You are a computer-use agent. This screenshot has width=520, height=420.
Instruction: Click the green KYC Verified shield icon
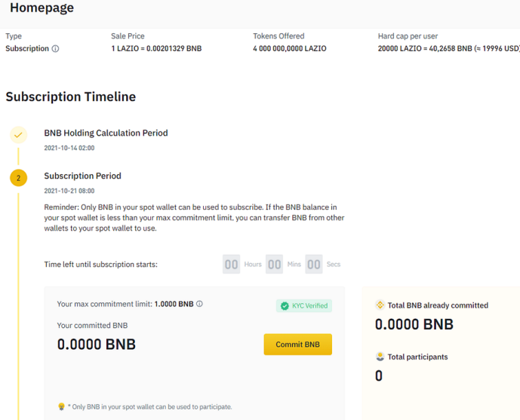[285, 305]
